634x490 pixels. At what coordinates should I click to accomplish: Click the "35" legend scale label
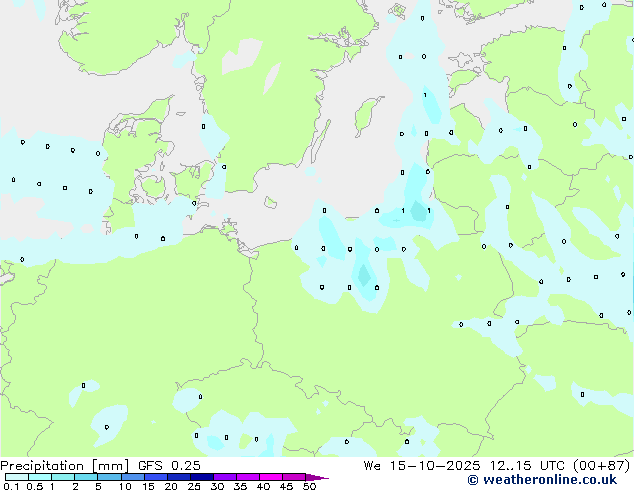click(x=240, y=486)
